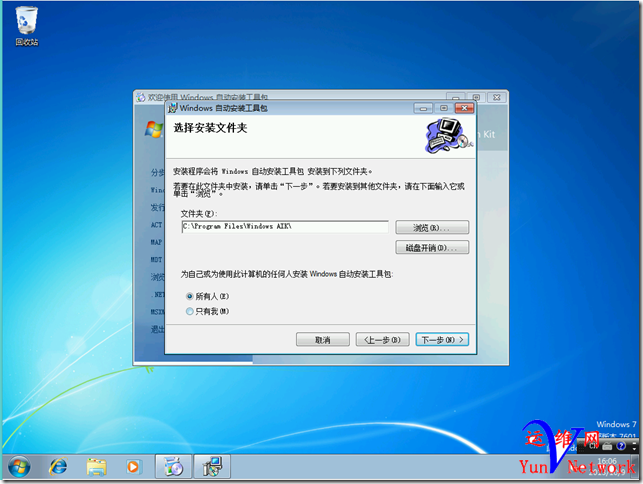Viewport: 643px width, 484px height.
Task: Click the 退出 link in welcome window
Action: [x=157, y=329]
